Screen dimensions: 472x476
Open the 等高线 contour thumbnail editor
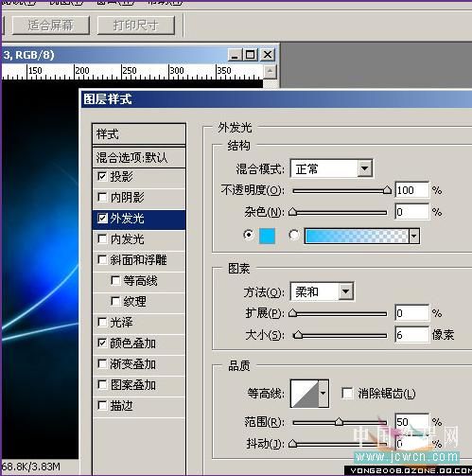tap(305, 394)
